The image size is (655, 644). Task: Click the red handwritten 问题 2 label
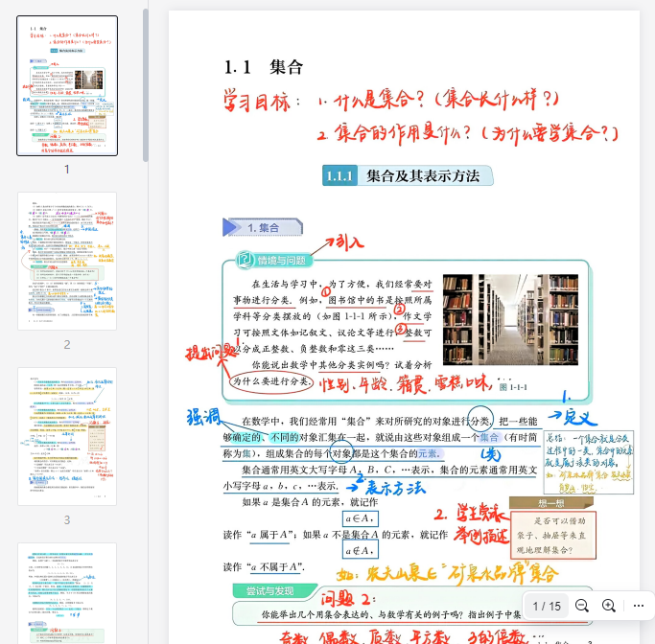point(347,599)
